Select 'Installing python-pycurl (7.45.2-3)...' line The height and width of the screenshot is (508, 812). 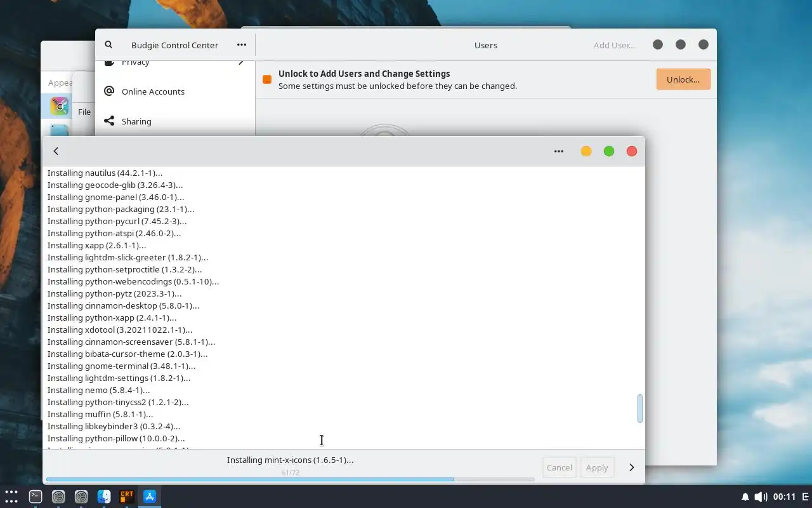[x=117, y=221]
